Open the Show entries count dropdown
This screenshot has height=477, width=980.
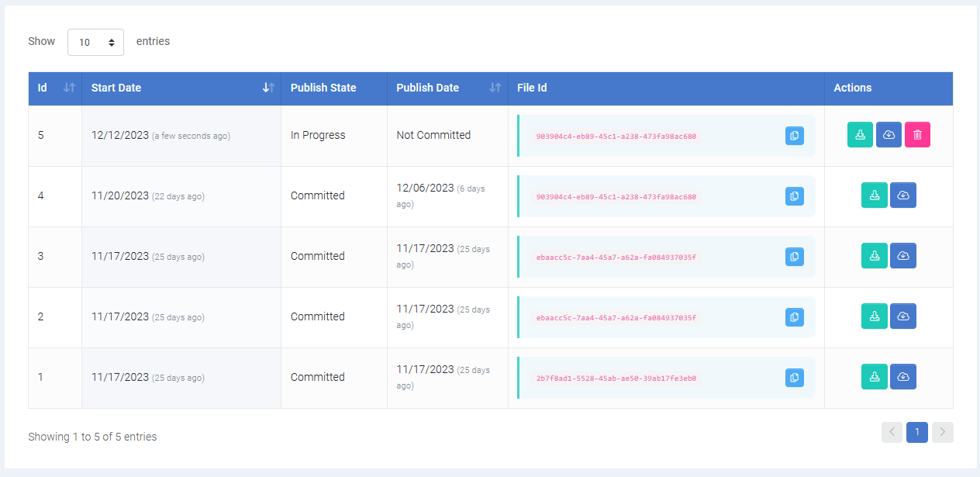pyautogui.click(x=95, y=42)
